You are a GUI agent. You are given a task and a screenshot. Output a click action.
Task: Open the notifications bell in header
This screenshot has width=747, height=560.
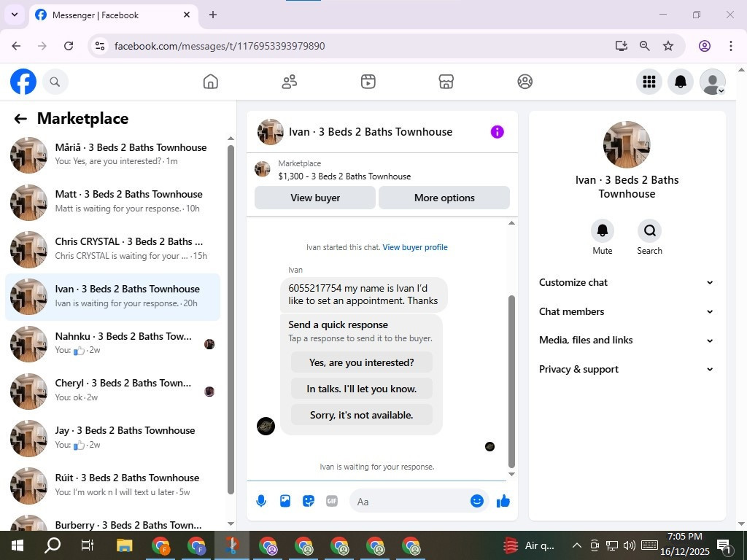click(x=681, y=82)
